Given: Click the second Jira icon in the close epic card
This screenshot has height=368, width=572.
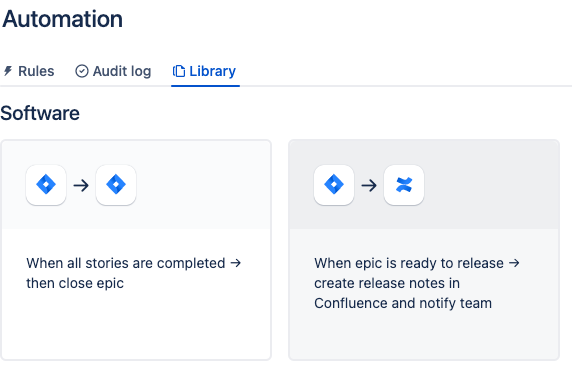Looking at the screenshot, I should (116, 185).
